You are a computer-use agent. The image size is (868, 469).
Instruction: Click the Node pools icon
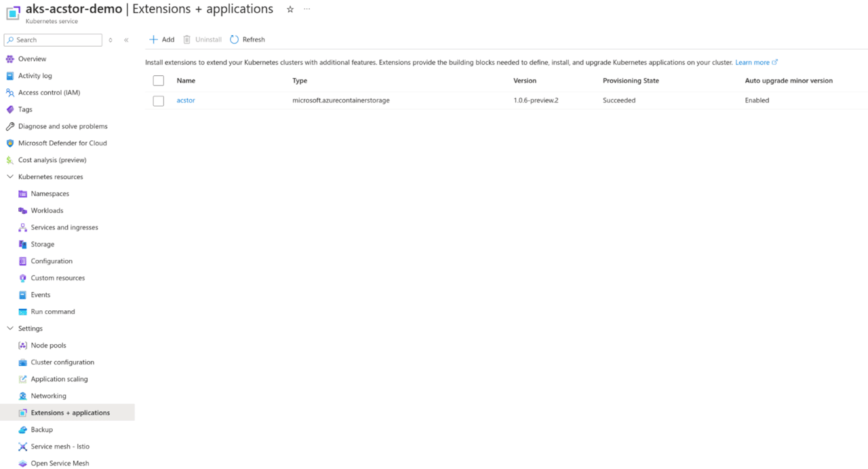coord(22,345)
